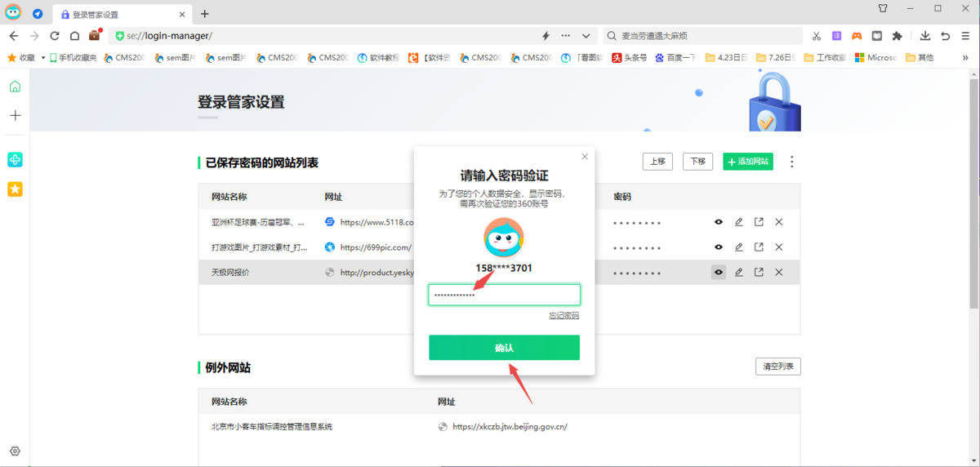
Task: Click the password input field in dialog
Action: click(x=505, y=295)
